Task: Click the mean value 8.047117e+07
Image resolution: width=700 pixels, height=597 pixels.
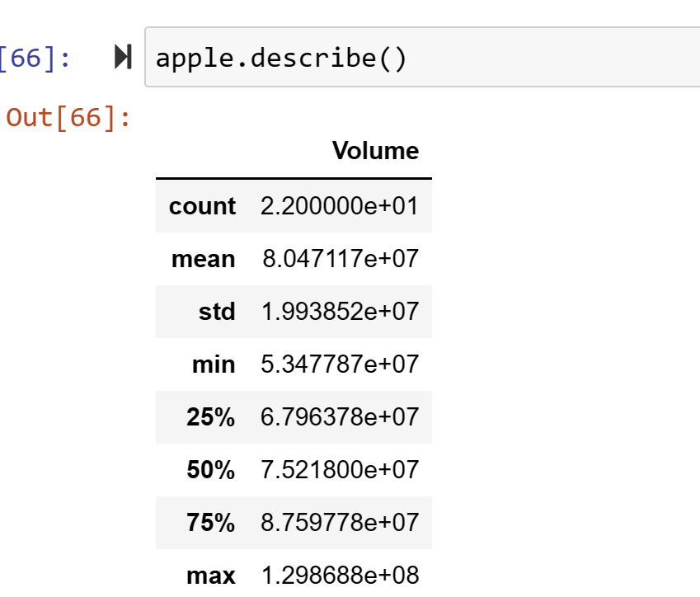Action: [x=339, y=259]
